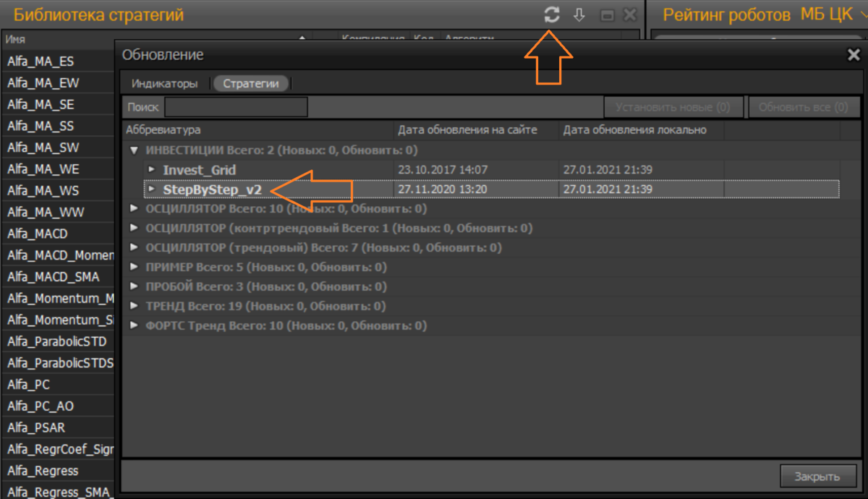Minimize the Библиотека стратегий panel
868x499 pixels.
coord(608,15)
